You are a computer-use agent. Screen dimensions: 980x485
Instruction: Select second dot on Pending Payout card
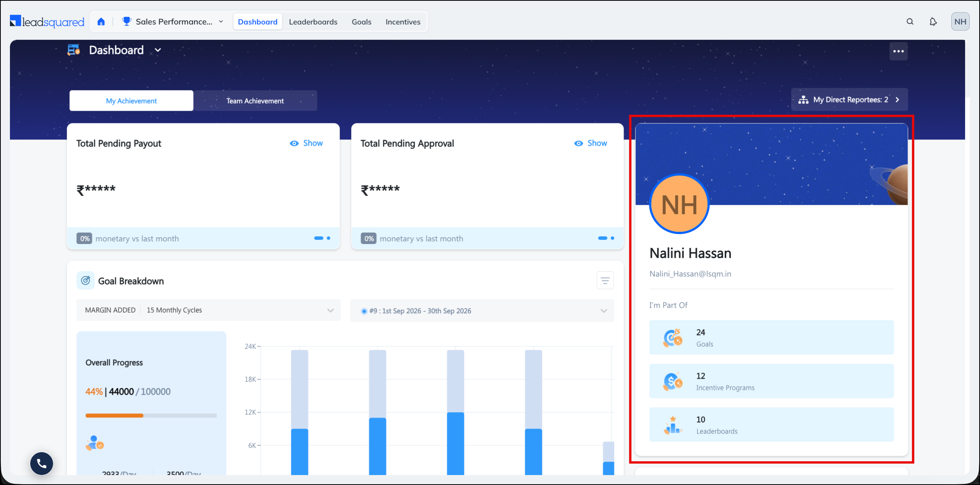pos(328,238)
